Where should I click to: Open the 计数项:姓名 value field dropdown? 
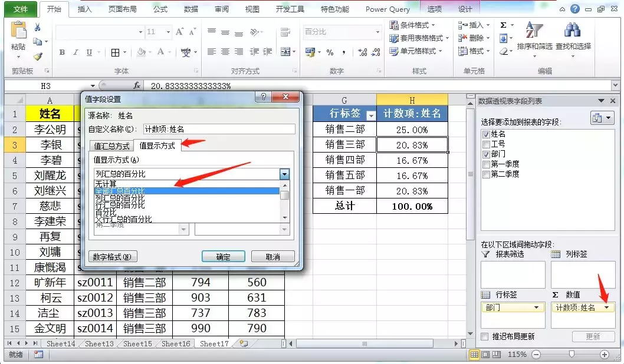pyautogui.click(x=606, y=307)
